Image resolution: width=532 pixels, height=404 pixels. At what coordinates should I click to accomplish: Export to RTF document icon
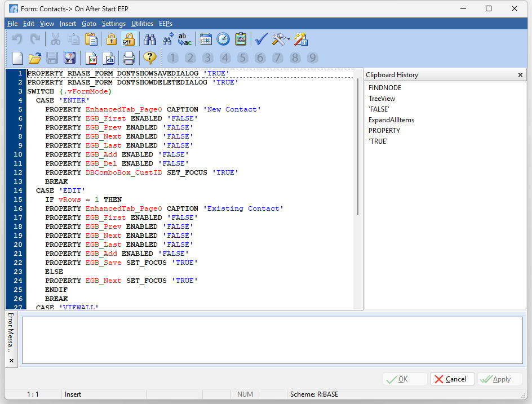91,57
